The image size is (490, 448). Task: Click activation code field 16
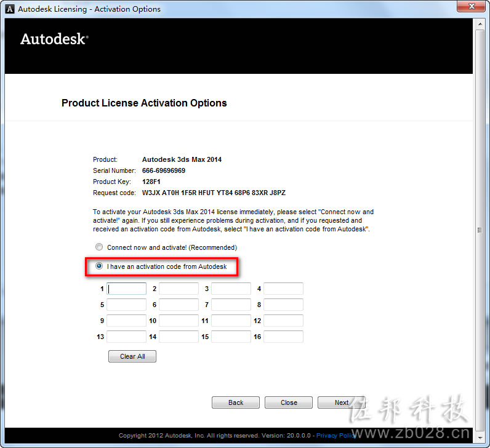283,337
